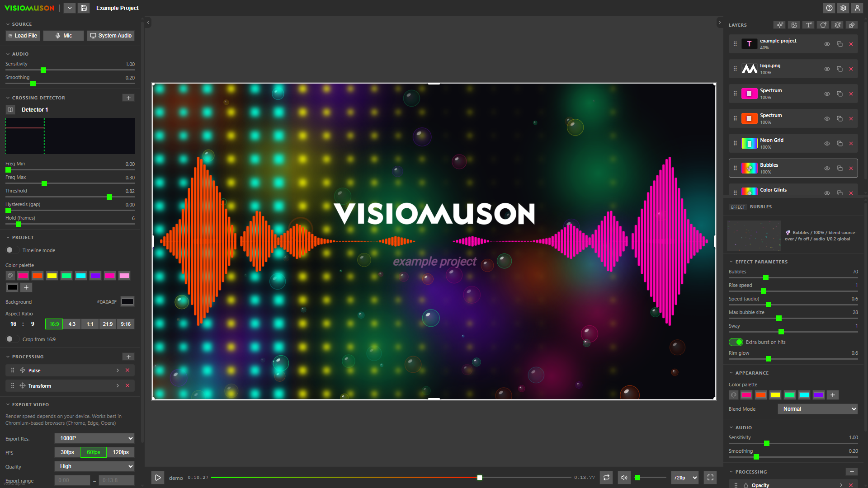The height and width of the screenshot is (488, 868).
Task: Select System Audio source
Action: coord(111,36)
